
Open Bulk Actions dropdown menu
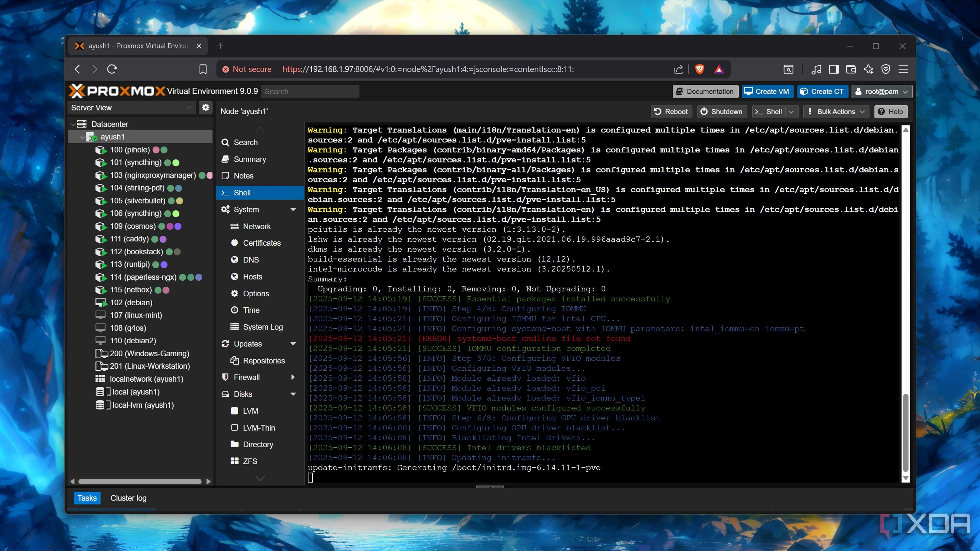coord(836,112)
